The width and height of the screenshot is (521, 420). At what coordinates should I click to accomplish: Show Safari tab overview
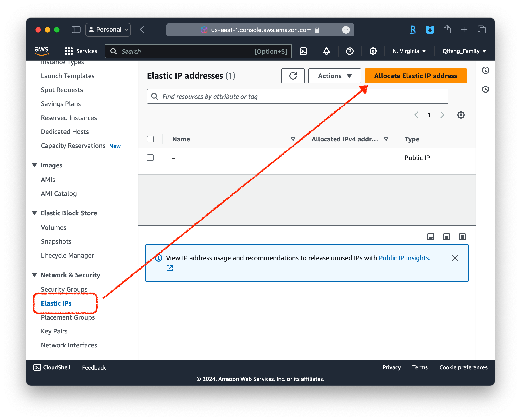click(481, 30)
